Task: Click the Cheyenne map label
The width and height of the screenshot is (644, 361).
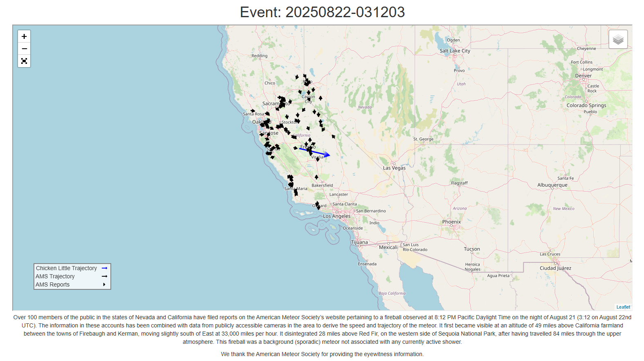Action: tap(586, 48)
